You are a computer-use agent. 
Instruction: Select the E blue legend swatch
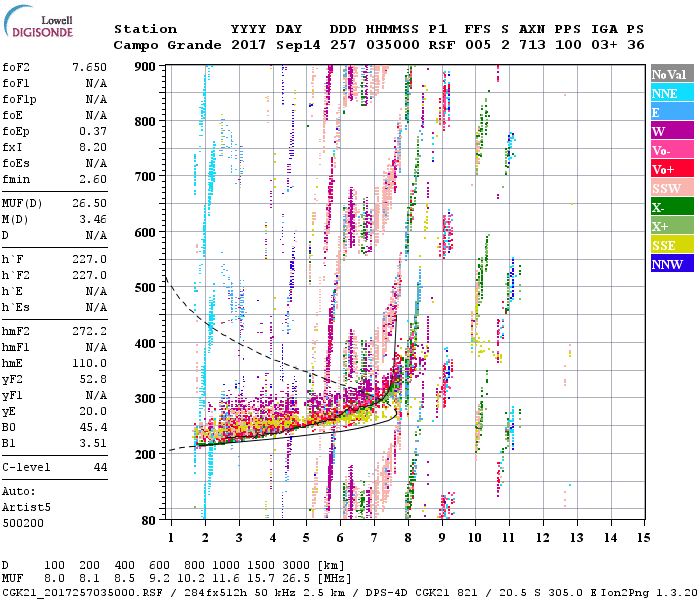(x=672, y=112)
